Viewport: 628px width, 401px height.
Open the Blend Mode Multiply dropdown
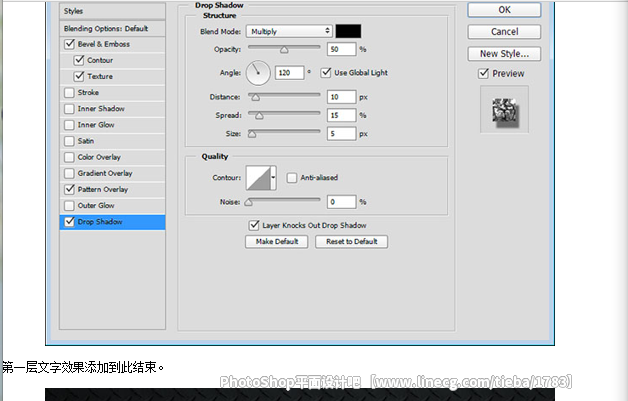tap(289, 31)
